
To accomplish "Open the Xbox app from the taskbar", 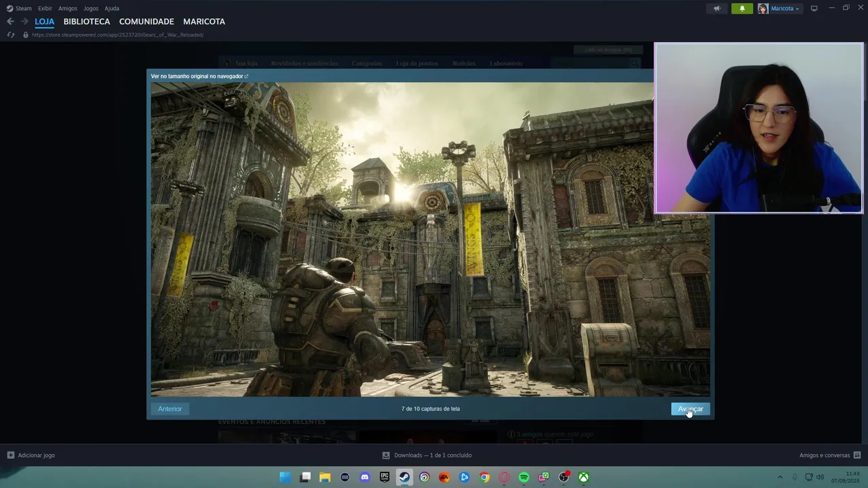I will point(583,477).
